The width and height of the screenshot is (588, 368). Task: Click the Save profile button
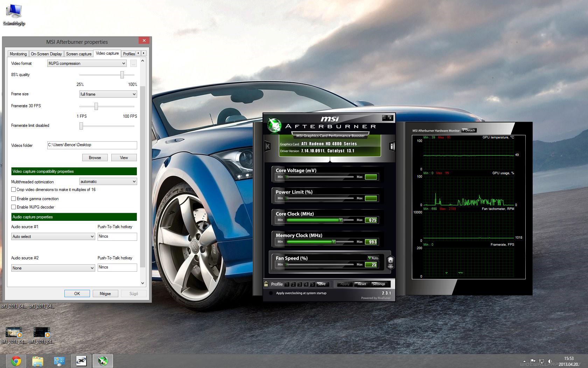click(x=322, y=284)
